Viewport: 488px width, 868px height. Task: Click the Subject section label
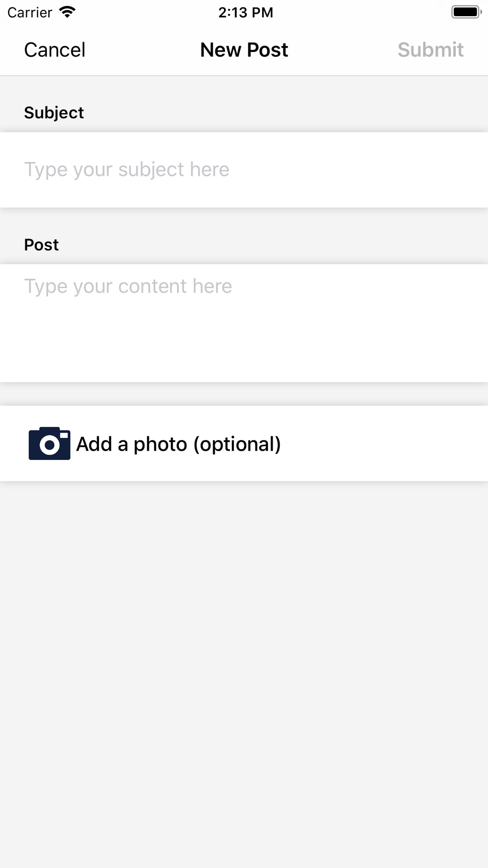(54, 113)
